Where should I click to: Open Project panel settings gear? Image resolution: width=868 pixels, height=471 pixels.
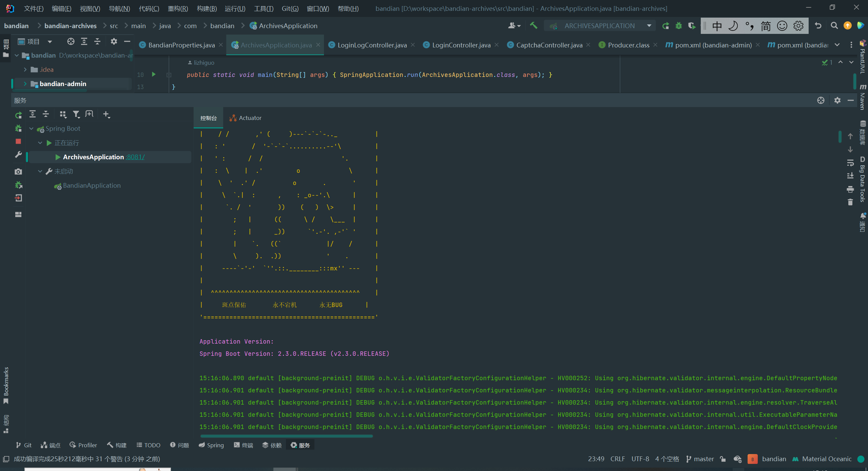(x=114, y=41)
